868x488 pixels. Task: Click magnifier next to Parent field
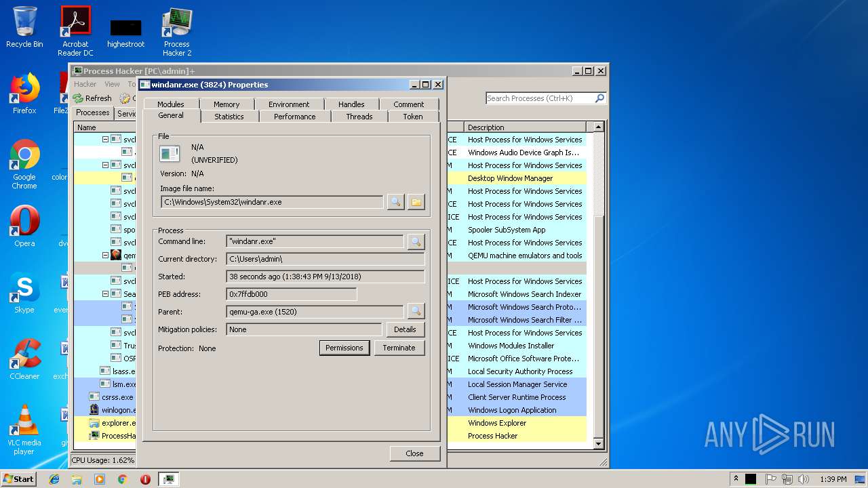click(x=416, y=312)
